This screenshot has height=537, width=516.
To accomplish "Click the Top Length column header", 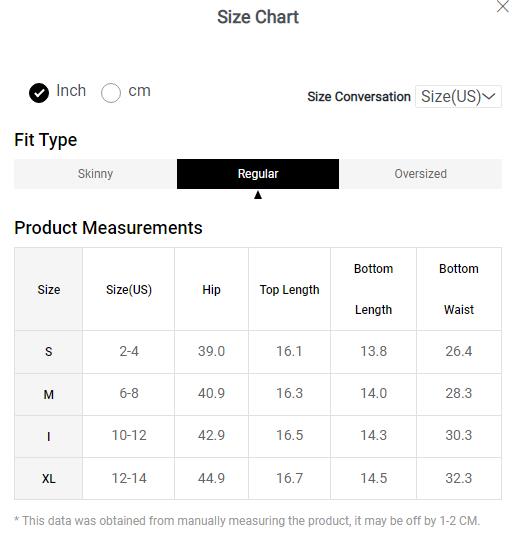I will tap(289, 290).
